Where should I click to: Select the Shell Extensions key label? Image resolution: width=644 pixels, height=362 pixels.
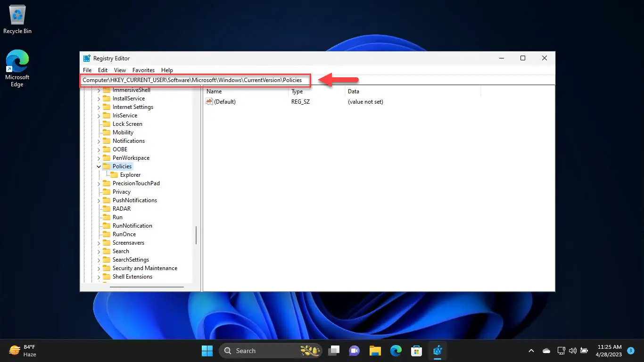click(132, 277)
